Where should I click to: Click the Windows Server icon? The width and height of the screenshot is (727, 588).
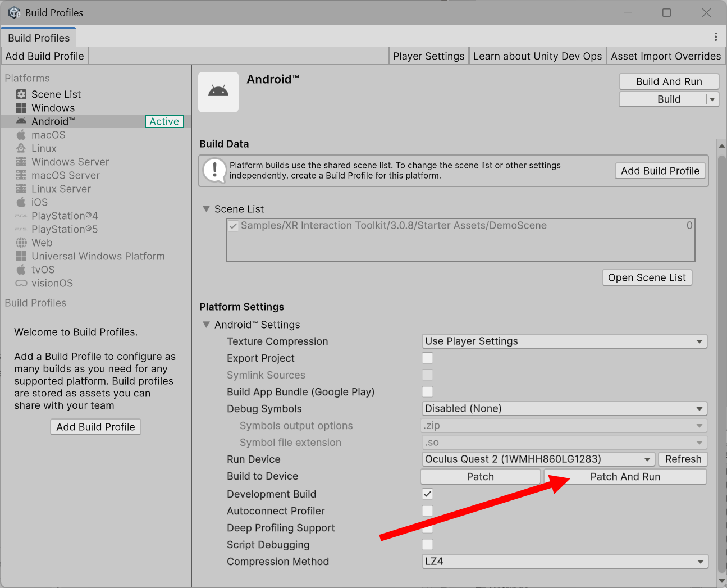[21, 162]
